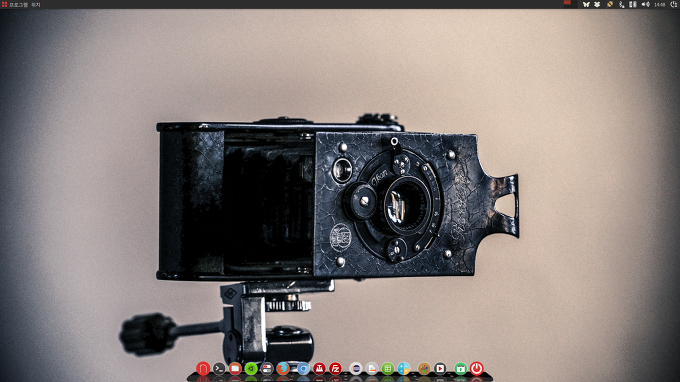Image resolution: width=680 pixels, height=382 pixels.
Task: Click the red four-squares menu icon
Action: pyautogui.click(x=4, y=4)
